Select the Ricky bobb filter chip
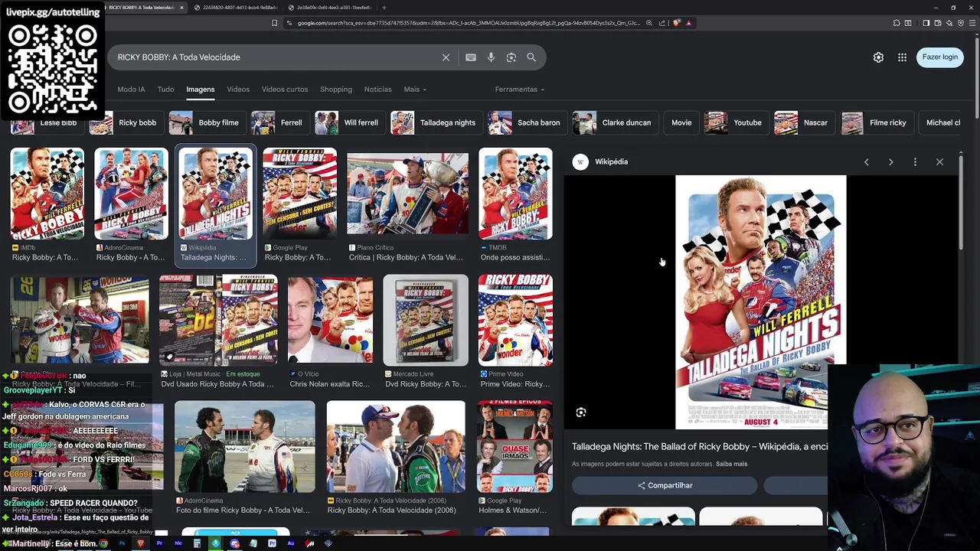980x551 pixels. click(x=126, y=122)
